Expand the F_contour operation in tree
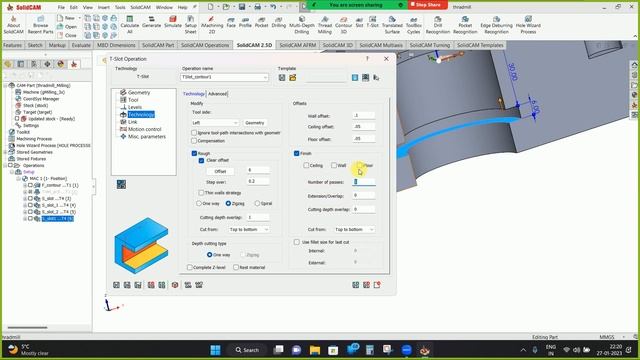 [25, 185]
